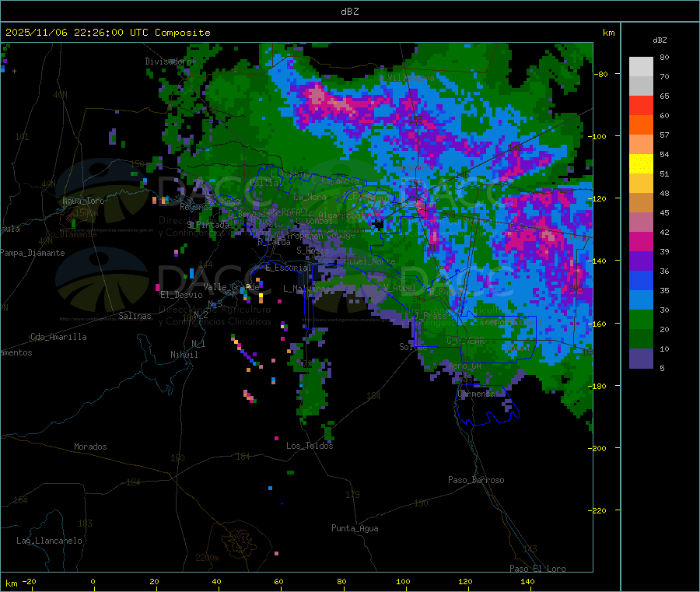The image size is (700, 592).
Task: Select the -160 km vertical axis tick
Action: pyautogui.click(x=598, y=324)
